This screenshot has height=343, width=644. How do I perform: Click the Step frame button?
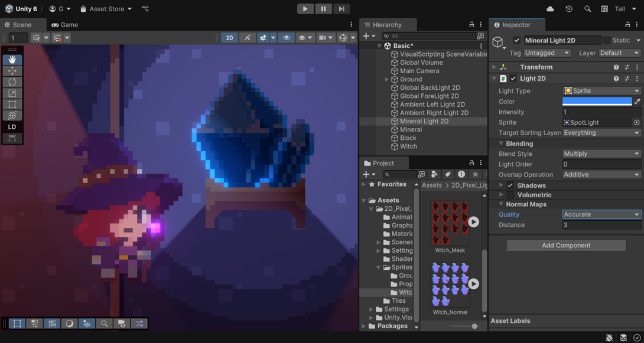point(341,9)
